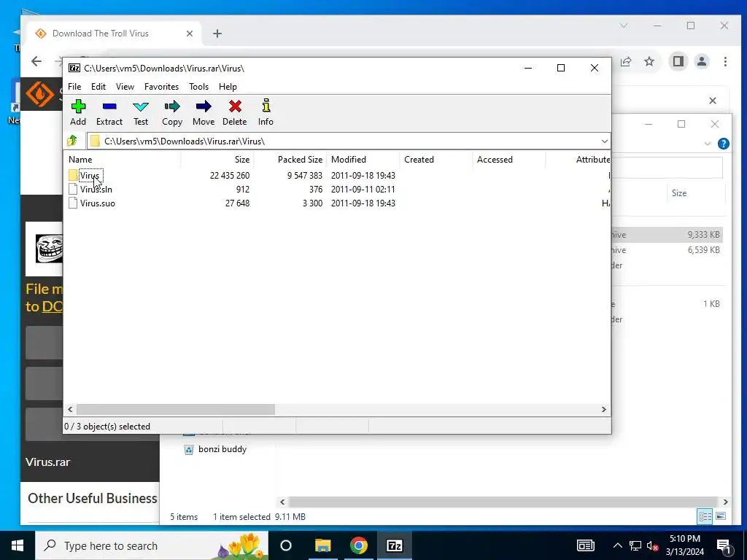Image resolution: width=747 pixels, height=560 pixels.
Task: Toggle Chrome side panel icon
Action: click(x=678, y=61)
